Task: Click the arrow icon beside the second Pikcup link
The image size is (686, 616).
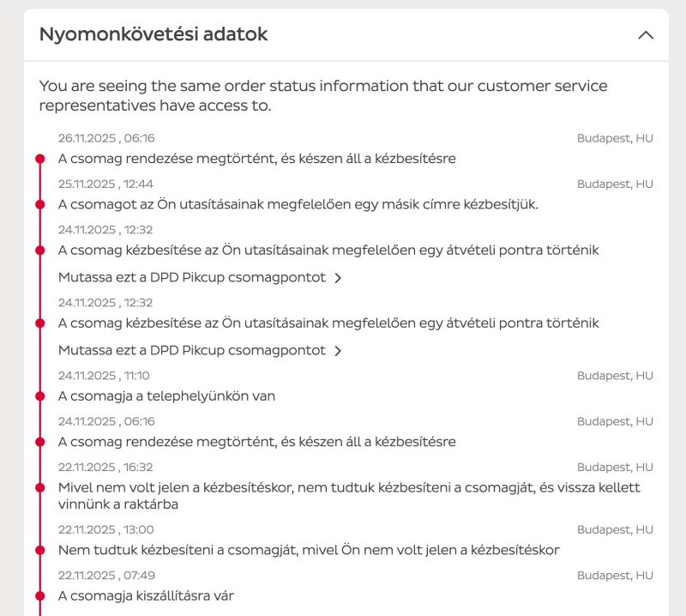Action: click(x=338, y=351)
